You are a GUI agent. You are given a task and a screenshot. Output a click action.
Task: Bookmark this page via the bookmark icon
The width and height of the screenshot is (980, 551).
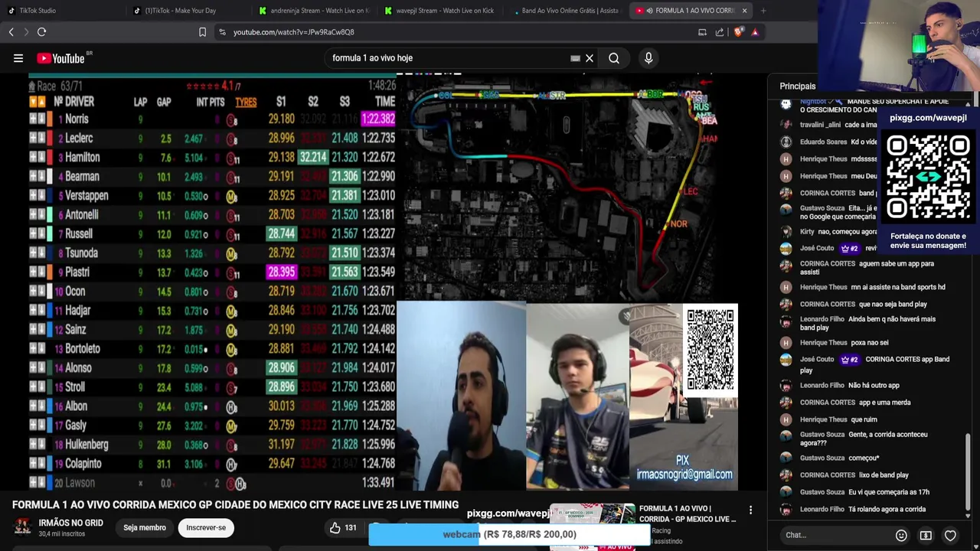[x=202, y=32]
